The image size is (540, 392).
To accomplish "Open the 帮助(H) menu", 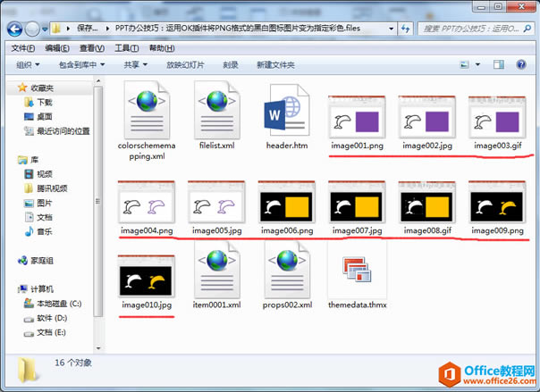I will 162,48.
